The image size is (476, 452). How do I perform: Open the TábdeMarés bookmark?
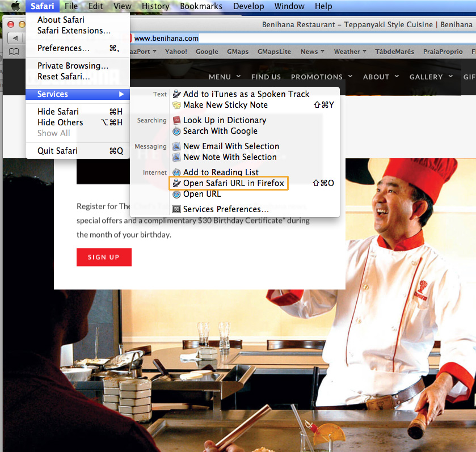[394, 52]
